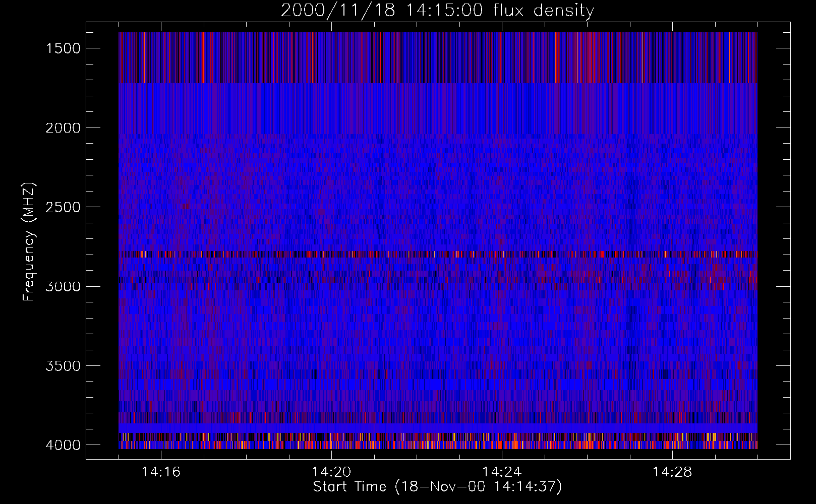The image size is (816, 504).
Task: Click the y-axis label "Frequency (MHZ)"
Action: [x=29, y=242]
